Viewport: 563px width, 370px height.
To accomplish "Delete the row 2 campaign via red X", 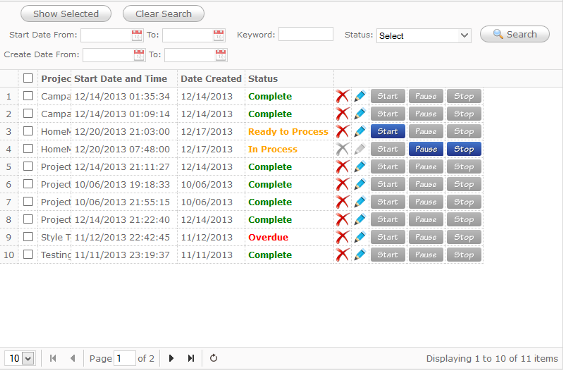I will 343,114.
